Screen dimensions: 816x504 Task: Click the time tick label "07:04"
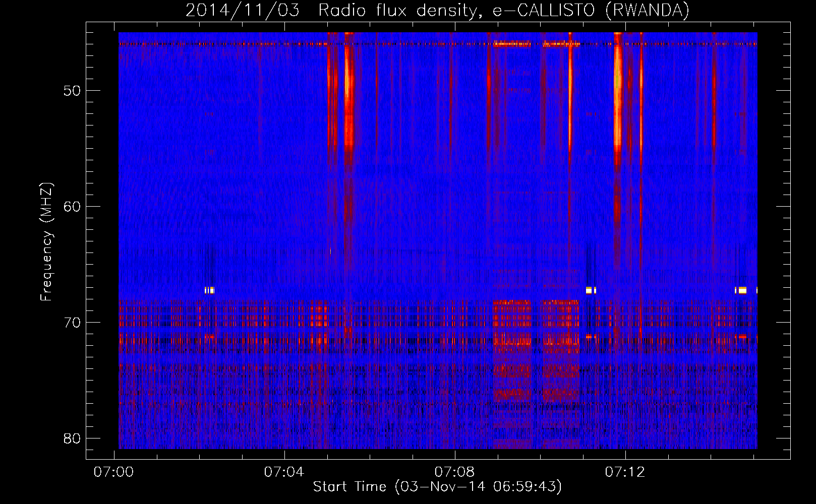point(284,472)
